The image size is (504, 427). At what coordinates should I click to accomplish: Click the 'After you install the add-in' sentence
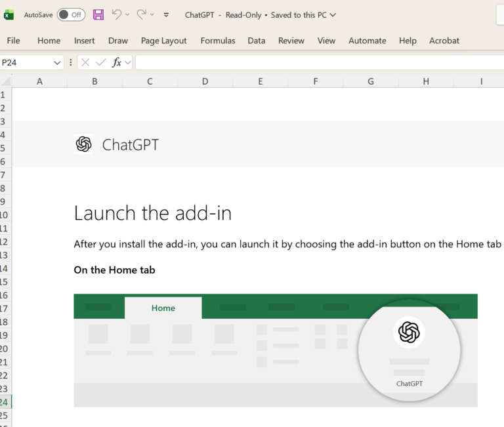click(287, 244)
